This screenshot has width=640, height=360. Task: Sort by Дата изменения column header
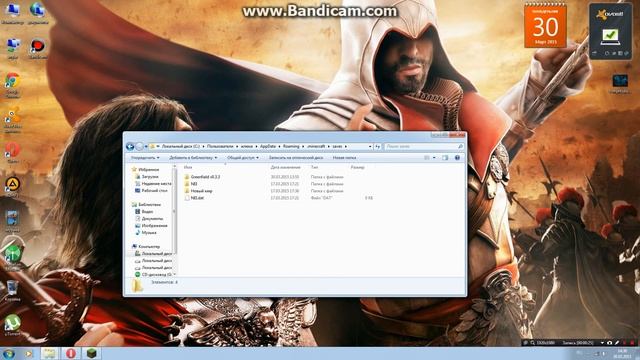pyautogui.click(x=285, y=167)
